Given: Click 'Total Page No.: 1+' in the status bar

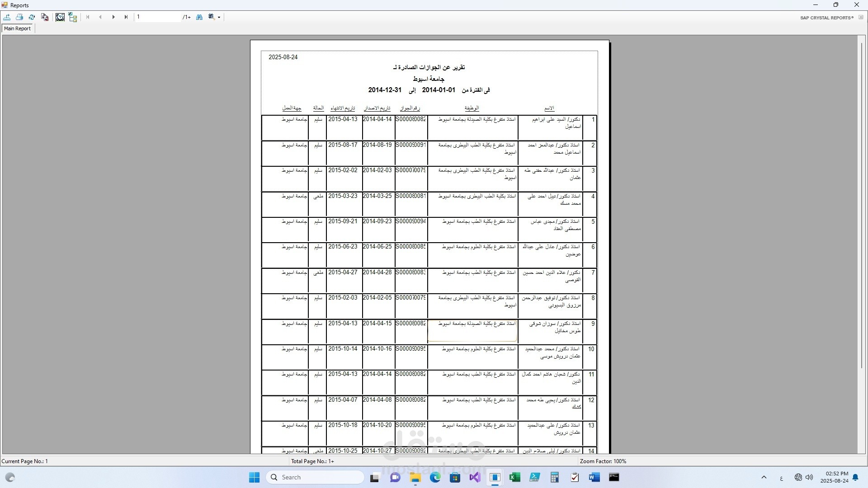Looking at the screenshot, I should (312, 461).
